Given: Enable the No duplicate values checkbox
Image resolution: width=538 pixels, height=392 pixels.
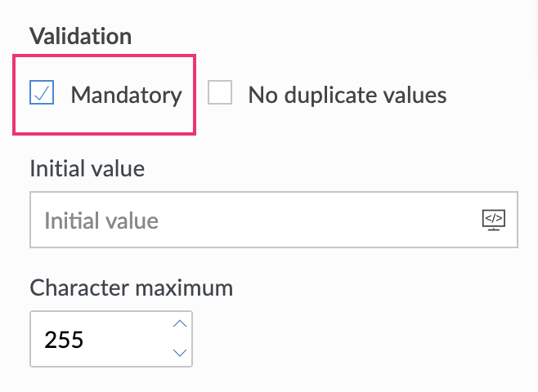Looking at the screenshot, I should [220, 94].
